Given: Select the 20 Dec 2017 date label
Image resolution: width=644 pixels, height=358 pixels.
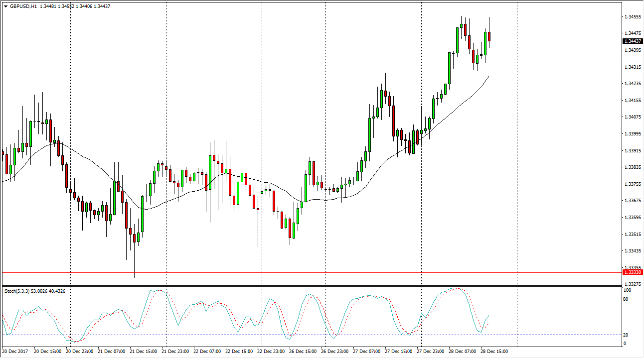Looking at the screenshot, I should [16, 352].
